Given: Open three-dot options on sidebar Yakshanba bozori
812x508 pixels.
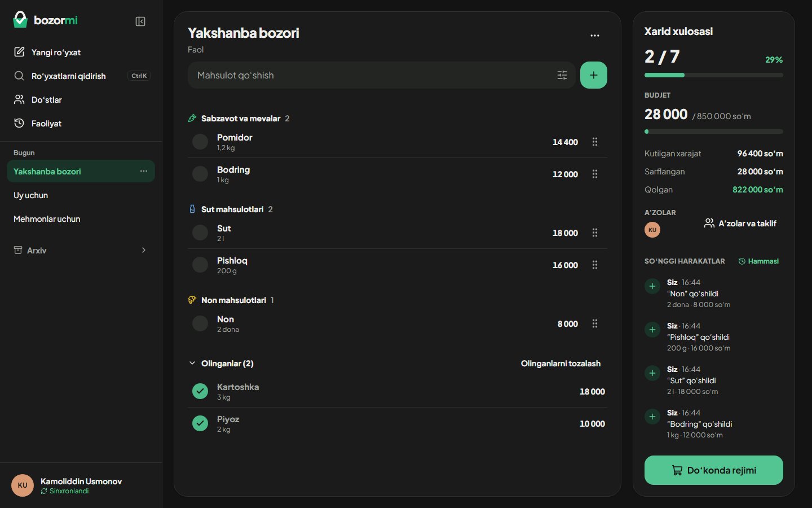Looking at the screenshot, I should [x=144, y=171].
